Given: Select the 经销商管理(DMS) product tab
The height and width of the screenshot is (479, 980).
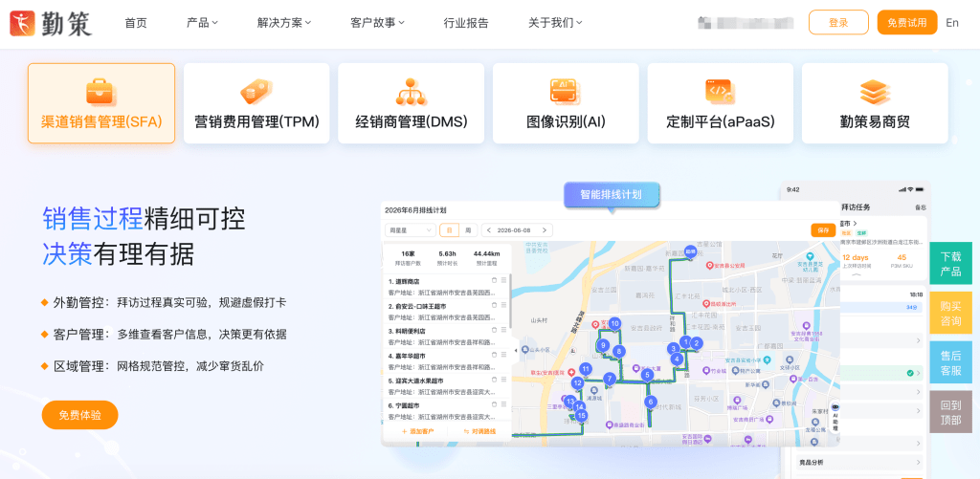Looking at the screenshot, I should [412, 103].
